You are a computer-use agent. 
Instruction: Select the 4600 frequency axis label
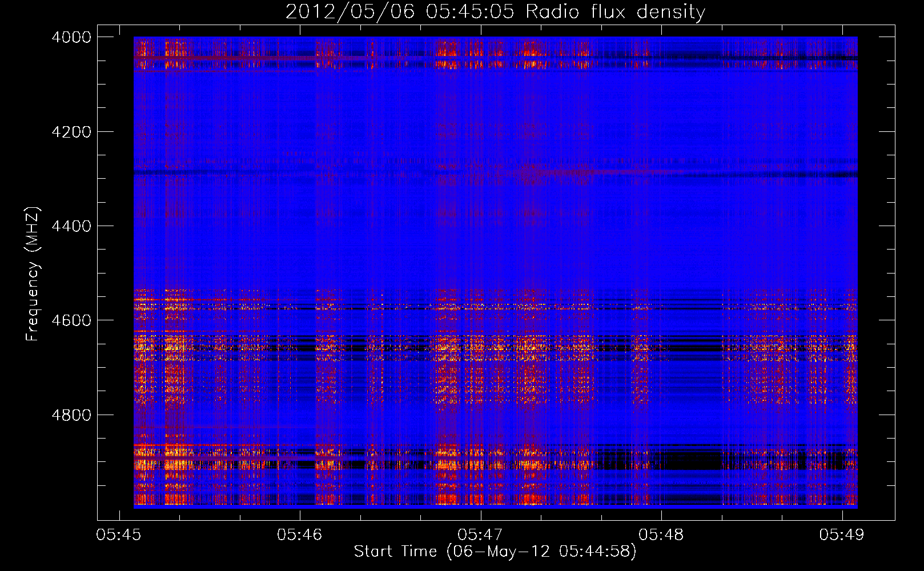[x=71, y=320]
